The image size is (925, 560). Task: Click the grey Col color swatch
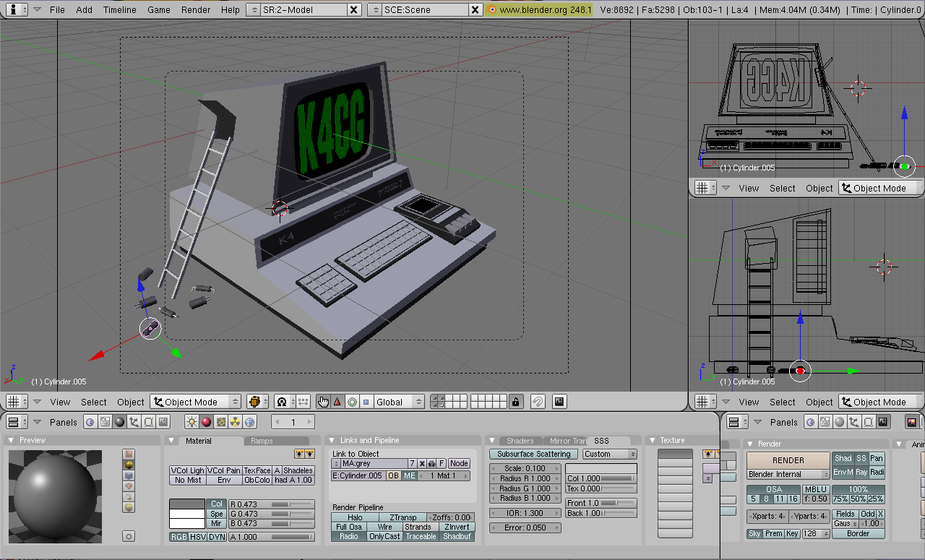[x=187, y=504]
